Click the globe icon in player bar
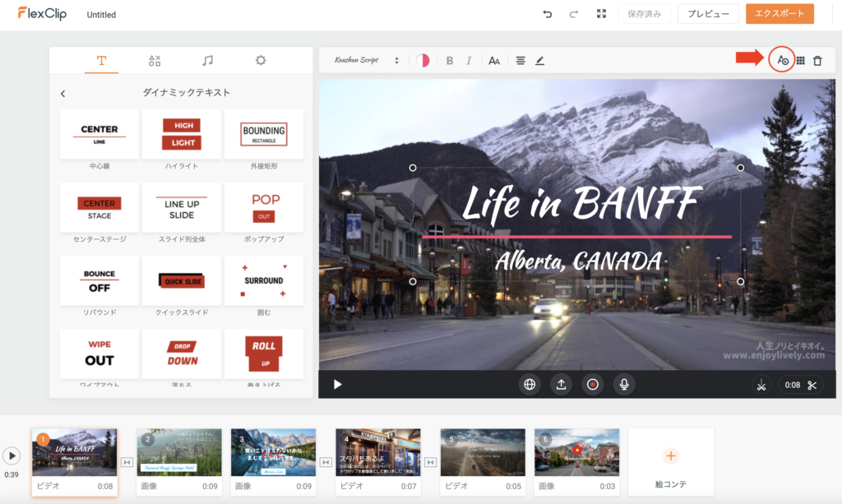 (x=530, y=384)
